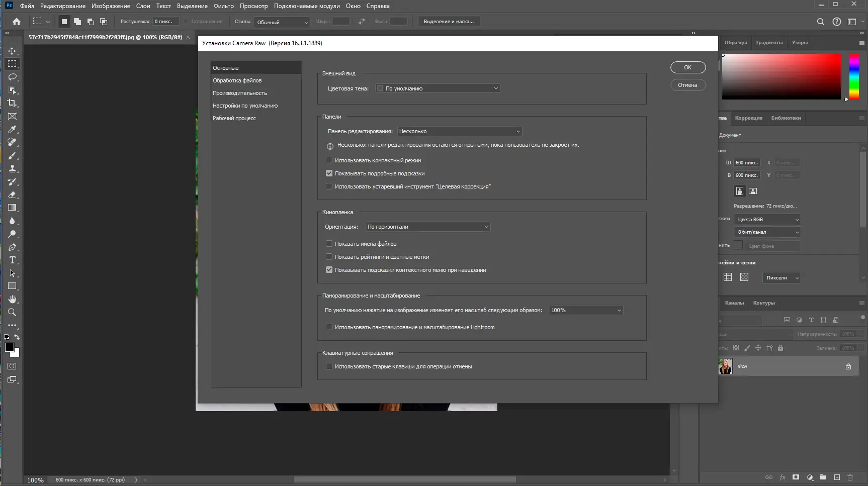The height and width of the screenshot is (486, 868).
Task: Pick a color in the color field
Action: pyautogui.click(x=782, y=76)
